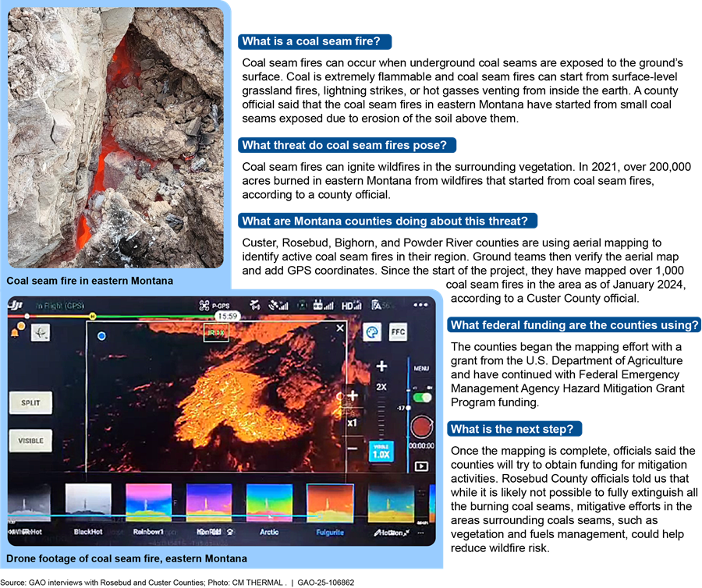Switch to VISIBLE camera view
702x588 pixels.
tap(30, 441)
